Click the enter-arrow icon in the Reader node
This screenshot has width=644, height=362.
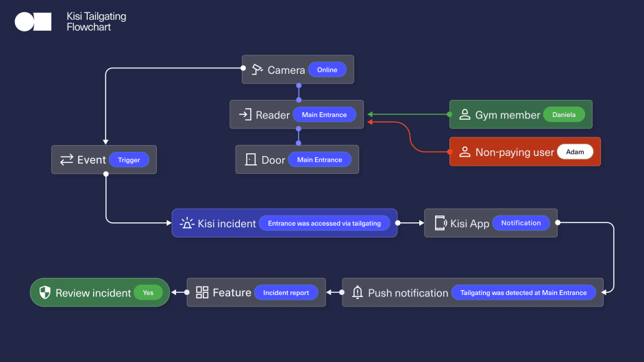[x=245, y=114]
